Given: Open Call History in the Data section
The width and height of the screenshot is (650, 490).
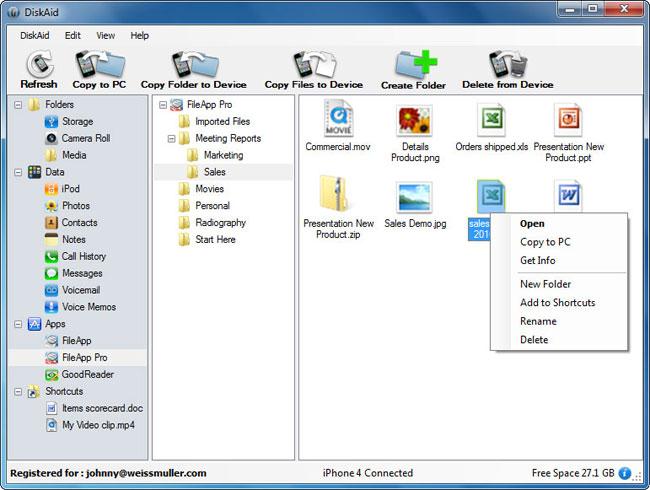Looking at the screenshot, I should (x=83, y=257).
